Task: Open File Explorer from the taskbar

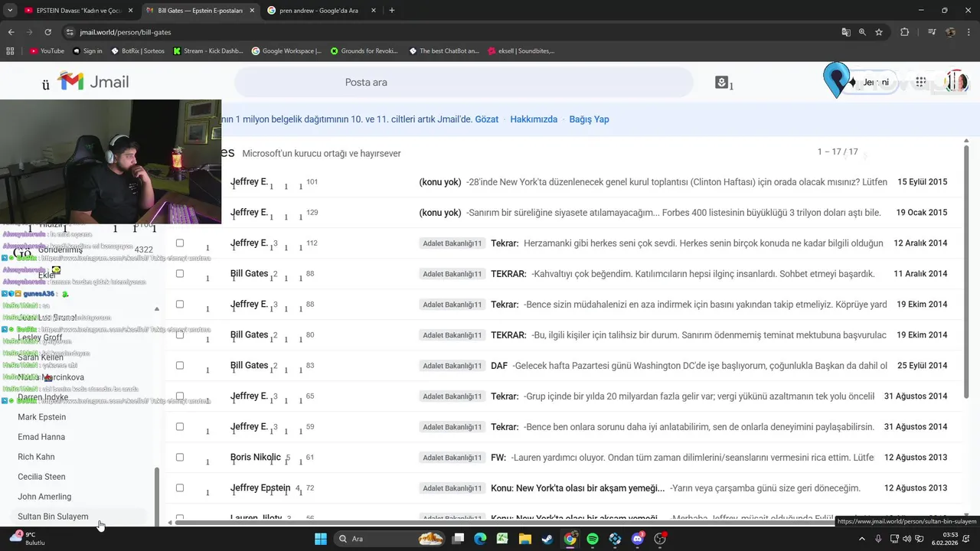Action: (525, 539)
